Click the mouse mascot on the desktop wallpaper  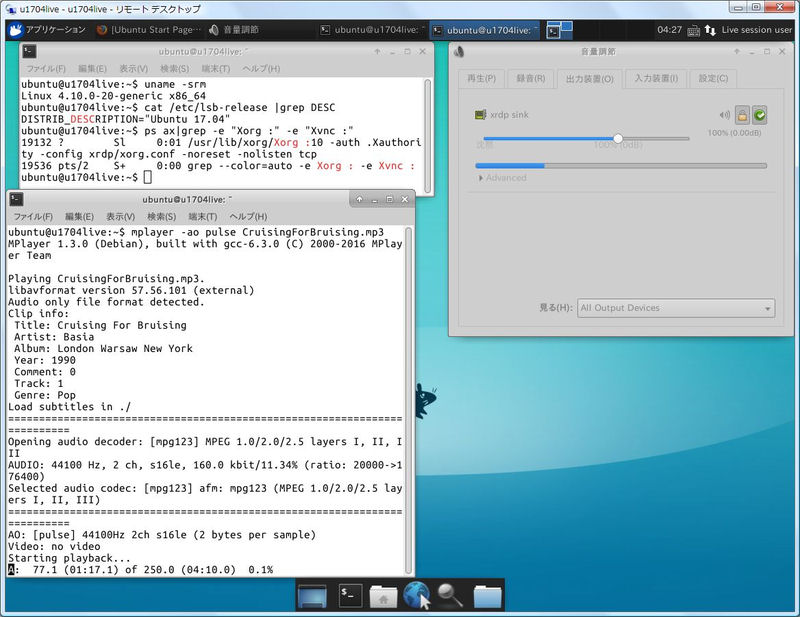424,400
